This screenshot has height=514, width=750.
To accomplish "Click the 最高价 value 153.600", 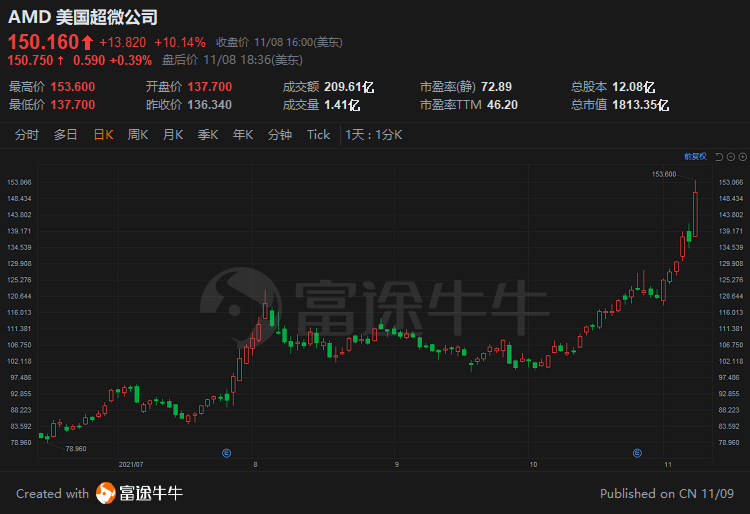I will (x=73, y=87).
